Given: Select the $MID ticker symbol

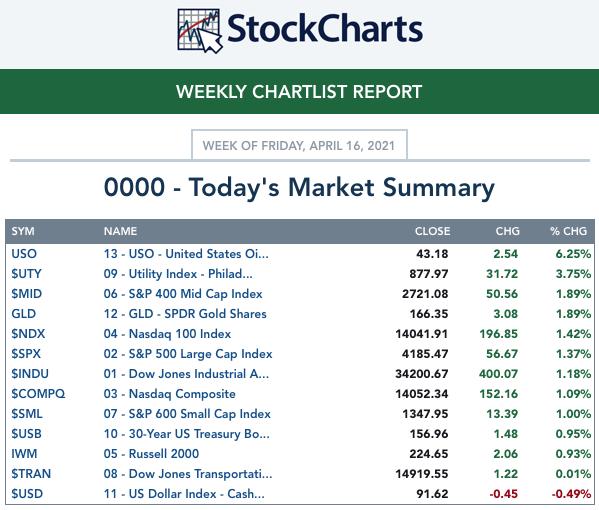Looking at the screenshot, I should [x=26, y=293].
